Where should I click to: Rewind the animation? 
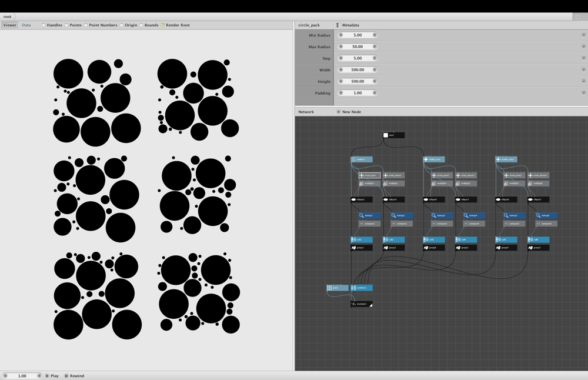pos(74,375)
